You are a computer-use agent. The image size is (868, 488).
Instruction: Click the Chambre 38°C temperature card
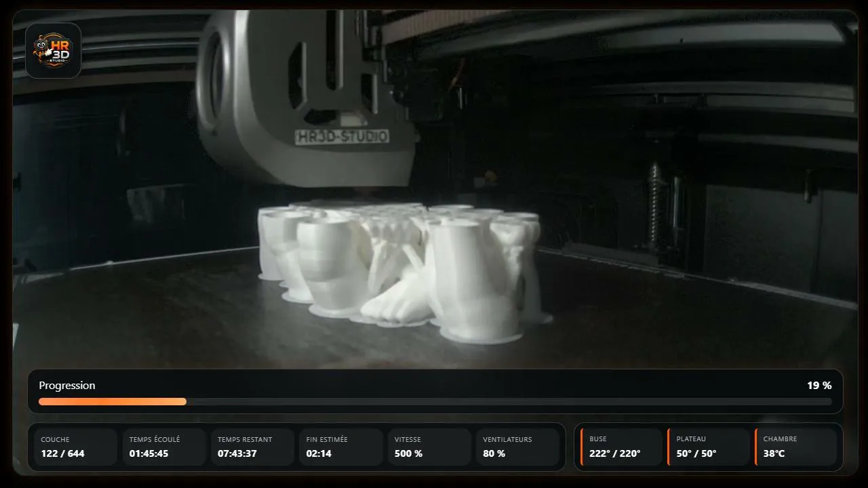coord(796,447)
